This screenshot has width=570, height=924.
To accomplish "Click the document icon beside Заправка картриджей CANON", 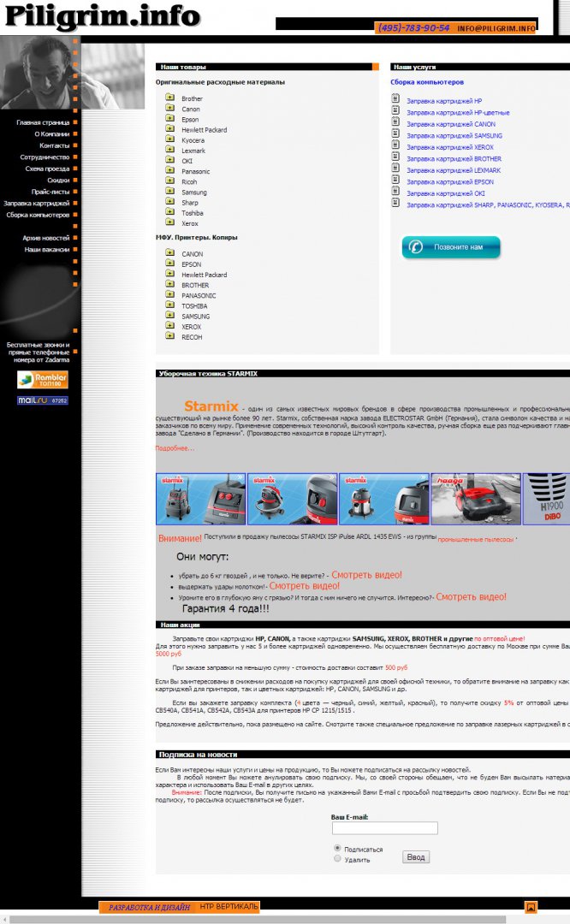I will (395, 122).
